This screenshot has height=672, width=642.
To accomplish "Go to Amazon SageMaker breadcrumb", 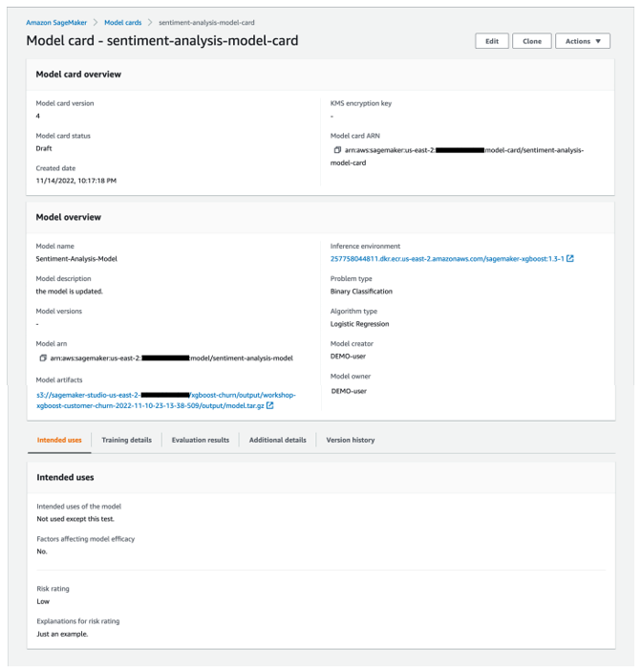I will pyautogui.click(x=56, y=22).
